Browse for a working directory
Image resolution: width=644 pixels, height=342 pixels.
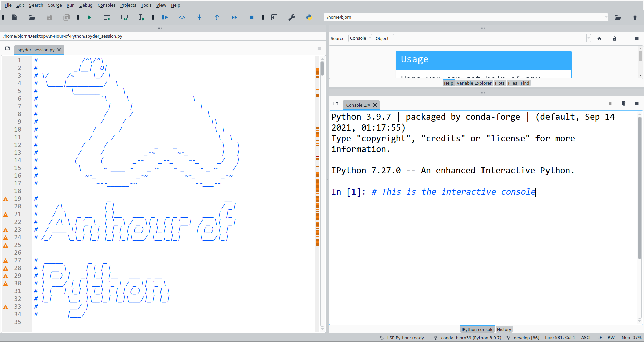click(x=618, y=17)
